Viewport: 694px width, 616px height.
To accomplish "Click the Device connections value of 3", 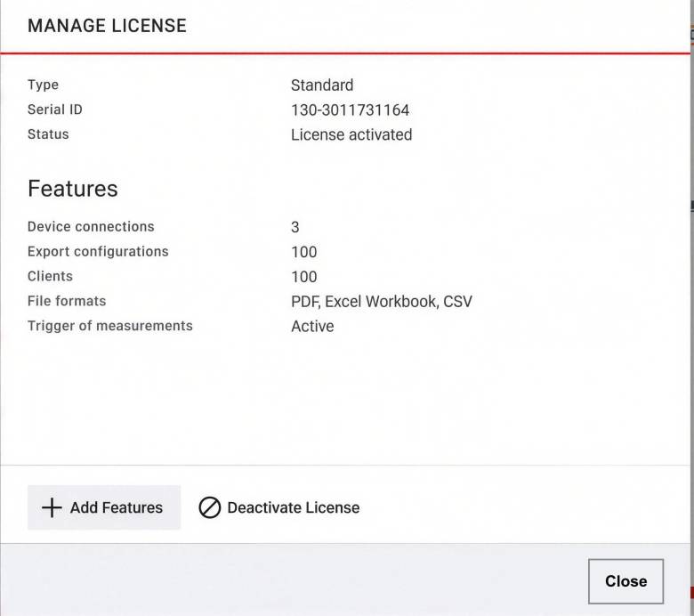I will click(x=295, y=227).
